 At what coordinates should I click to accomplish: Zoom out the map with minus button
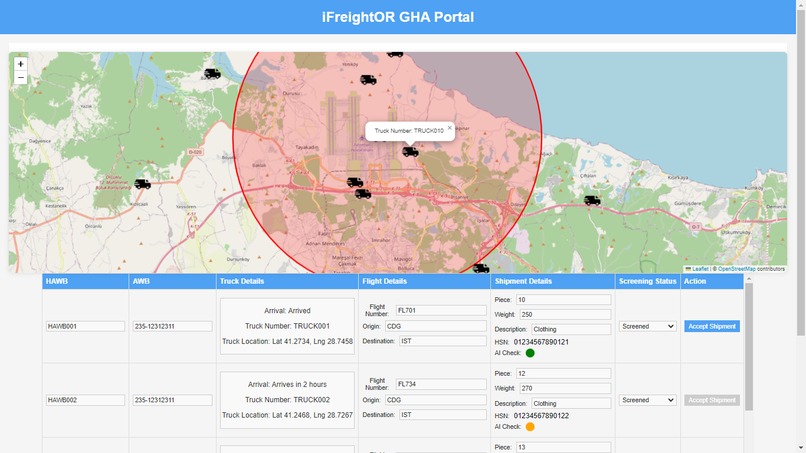[x=21, y=78]
